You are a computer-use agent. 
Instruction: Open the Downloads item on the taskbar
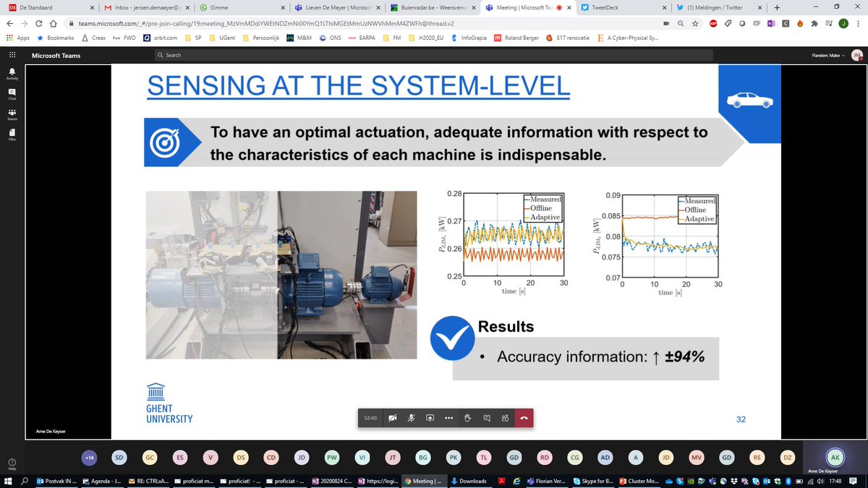[x=469, y=481]
